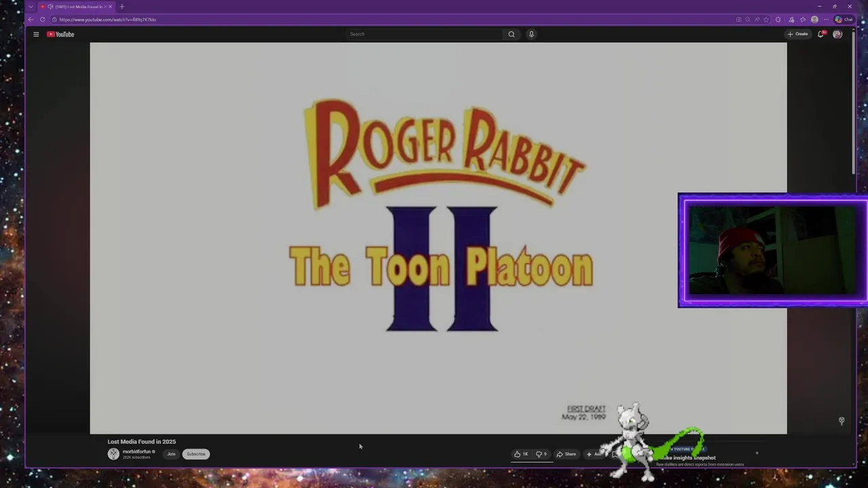Close the insights snapshot panel
This screenshot has height=488, width=868.
(757, 453)
